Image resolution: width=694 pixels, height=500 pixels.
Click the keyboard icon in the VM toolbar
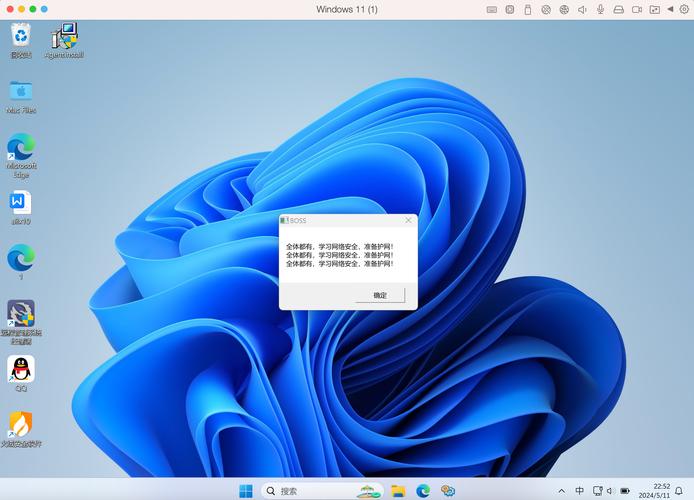point(492,9)
